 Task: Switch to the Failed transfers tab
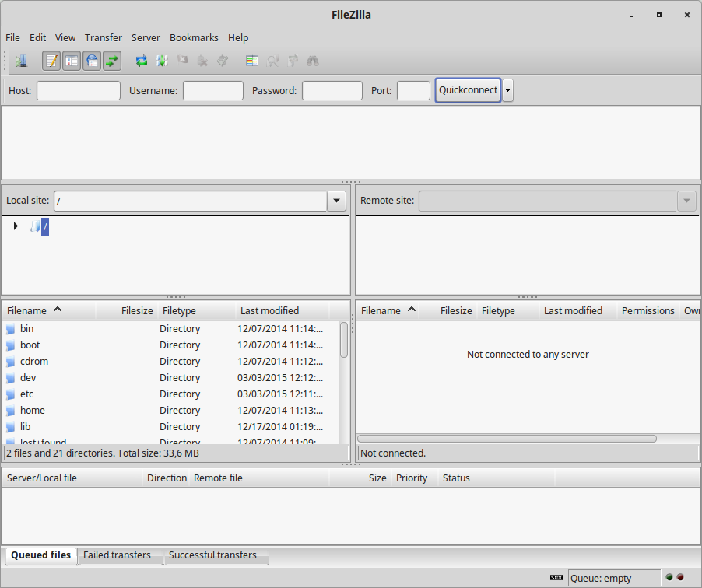pyautogui.click(x=119, y=555)
